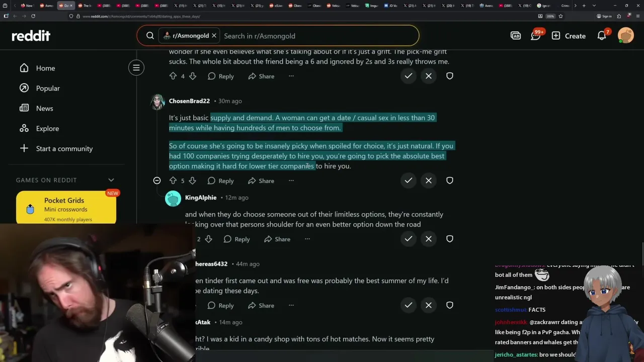Click the Reddit logo
This screenshot has width=644, height=362.
coord(31,36)
